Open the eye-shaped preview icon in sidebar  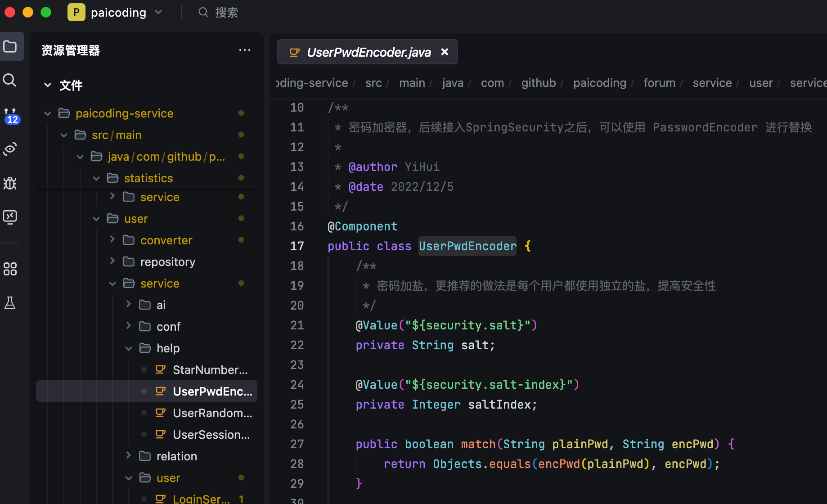[10, 149]
